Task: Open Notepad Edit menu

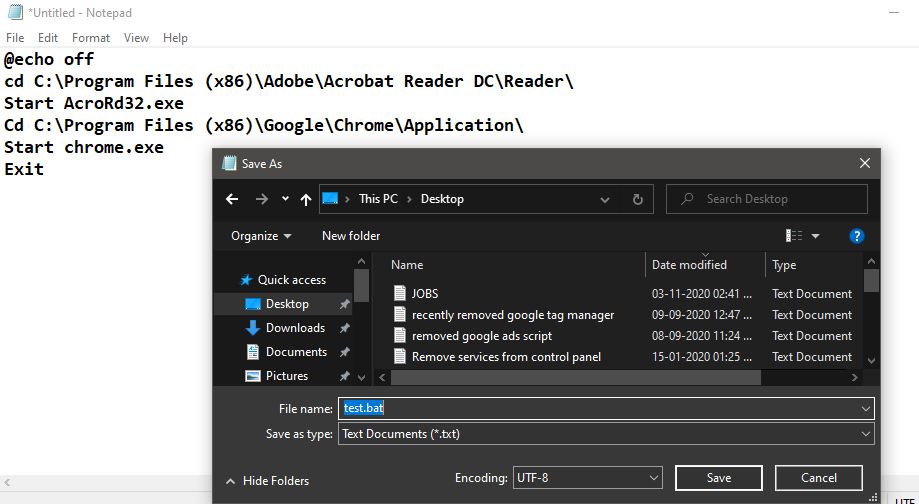Action: pos(47,38)
